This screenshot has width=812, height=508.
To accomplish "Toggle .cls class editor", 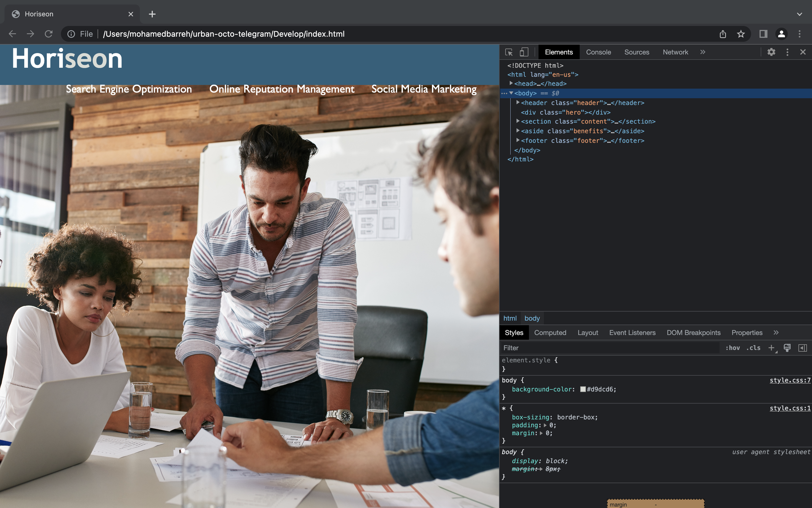I will (x=754, y=348).
